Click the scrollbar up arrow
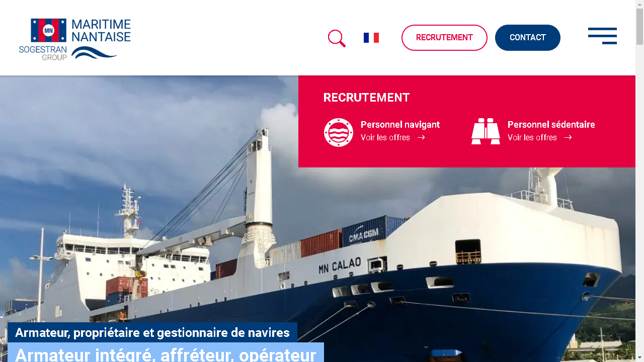The image size is (644, 362). 639,4
